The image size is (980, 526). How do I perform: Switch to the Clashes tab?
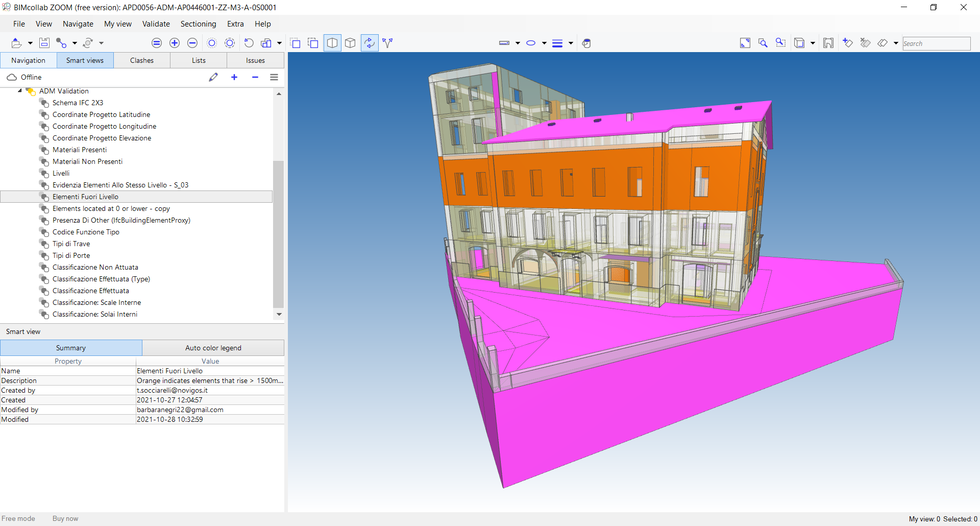(x=142, y=60)
